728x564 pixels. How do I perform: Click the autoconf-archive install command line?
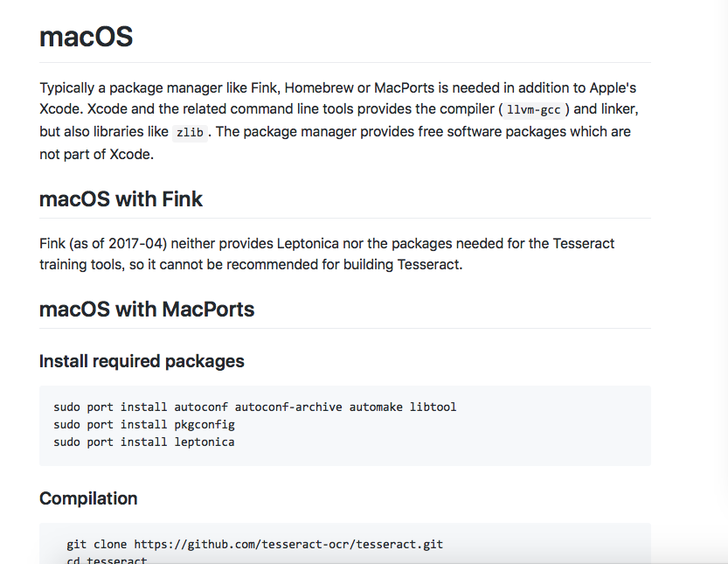(255, 407)
